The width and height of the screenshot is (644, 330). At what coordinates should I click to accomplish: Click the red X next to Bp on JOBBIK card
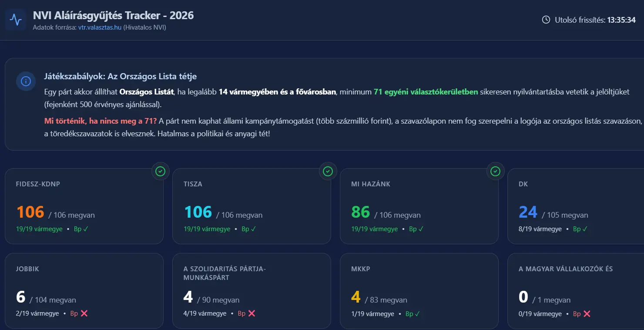click(84, 313)
